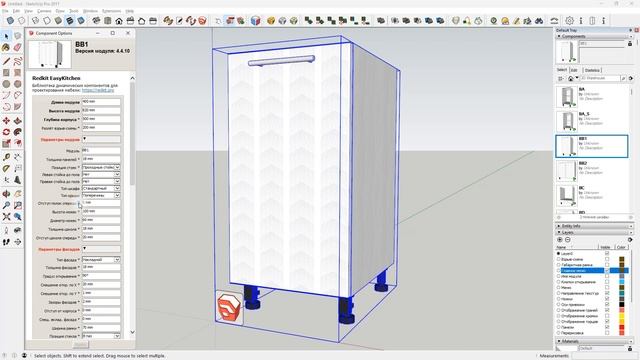Pick the Pan hand tool

coord(18,194)
